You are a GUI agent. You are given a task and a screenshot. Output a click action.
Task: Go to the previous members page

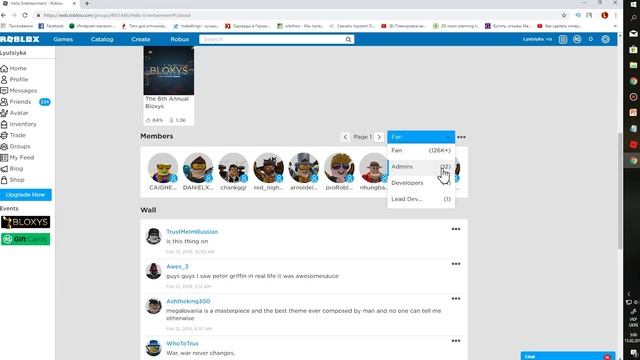click(x=345, y=137)
